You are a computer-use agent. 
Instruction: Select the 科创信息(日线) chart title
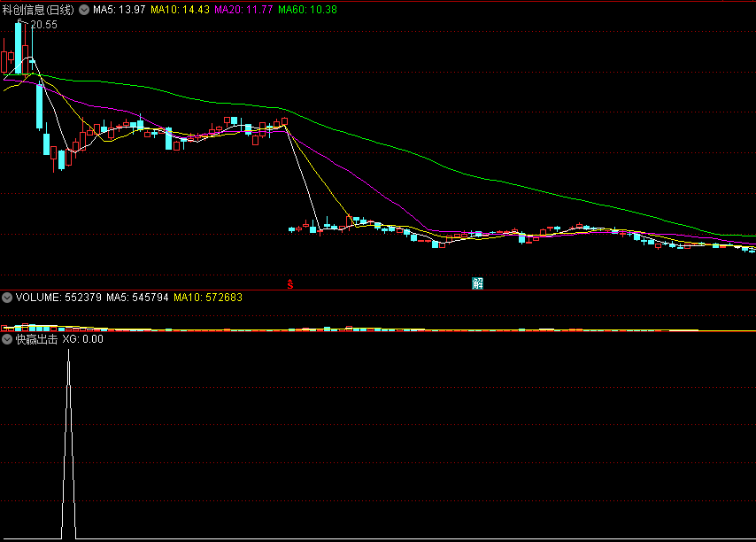click(38, 10)
